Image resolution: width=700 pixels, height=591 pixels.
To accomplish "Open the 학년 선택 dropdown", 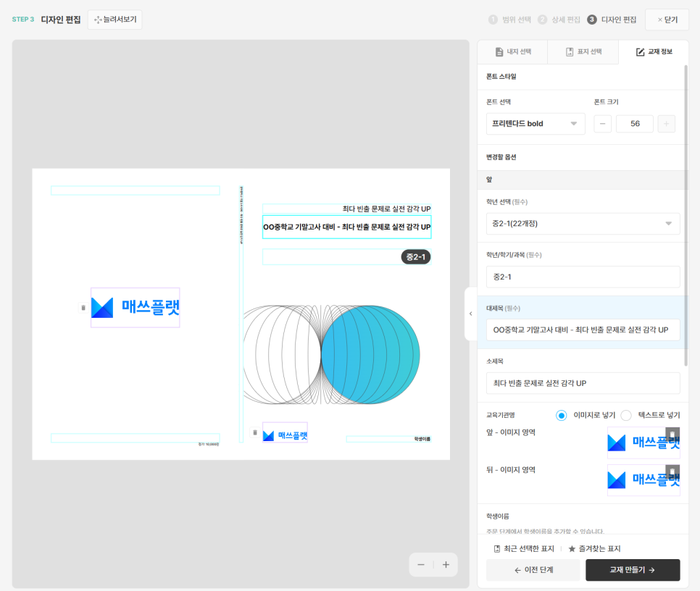I will 583,224.
